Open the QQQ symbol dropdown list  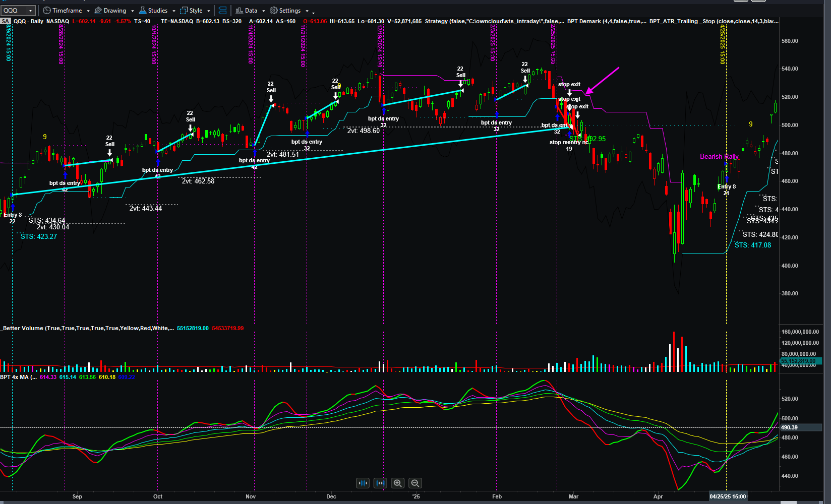point(31,11)
